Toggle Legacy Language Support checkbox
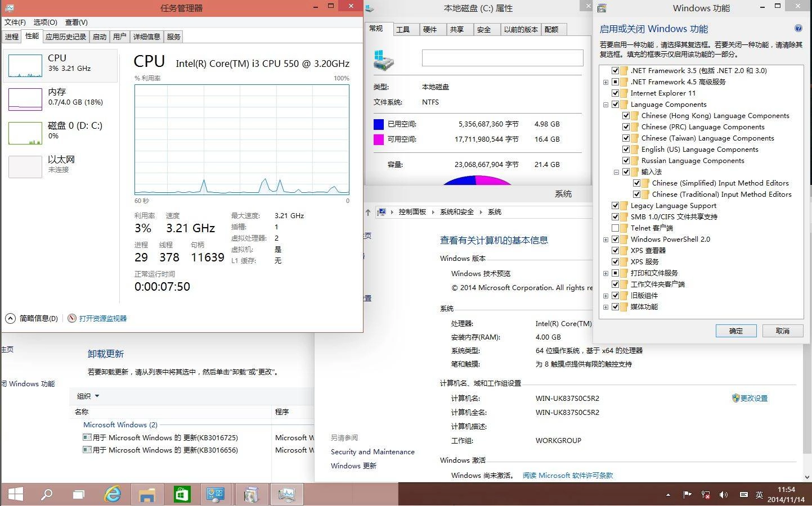 (x=615, y=205)
